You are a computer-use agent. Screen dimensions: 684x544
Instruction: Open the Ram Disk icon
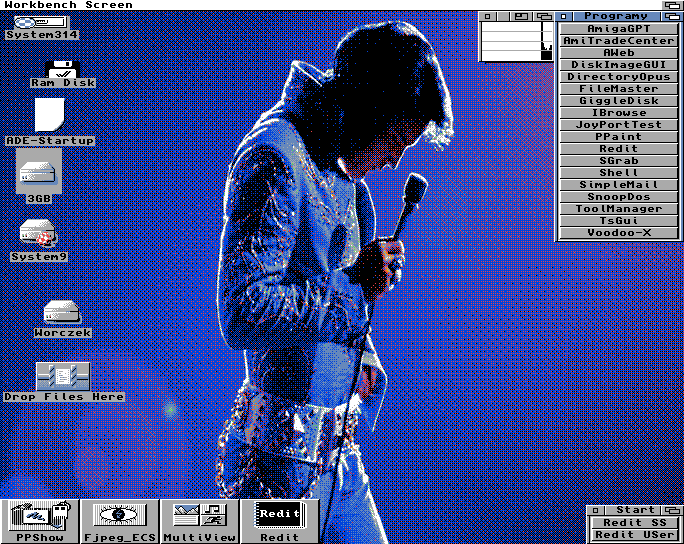[x=62, y=70]
